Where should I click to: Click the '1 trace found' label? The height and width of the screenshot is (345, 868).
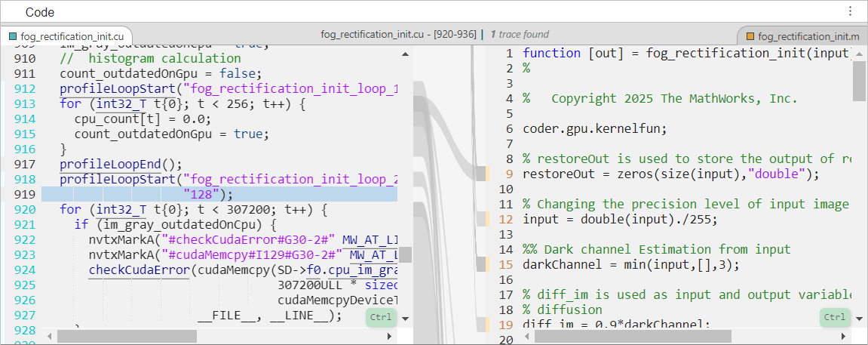[520, 34]
